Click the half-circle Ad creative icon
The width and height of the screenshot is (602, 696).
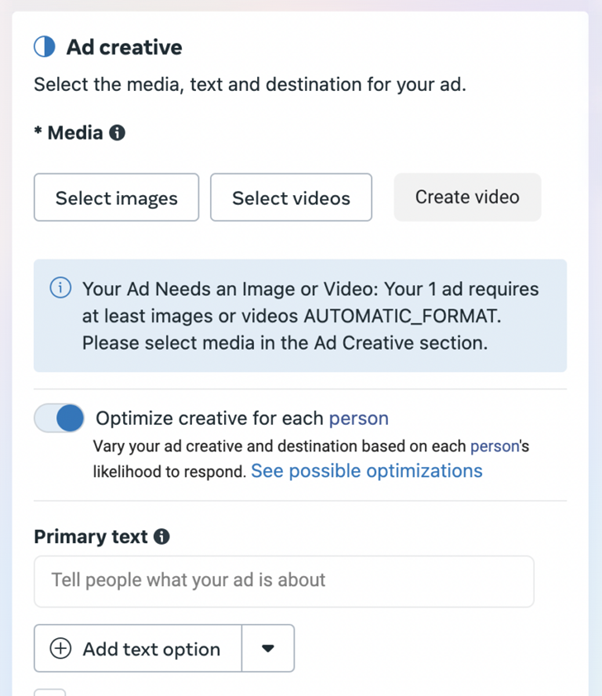tap(45, 47)
